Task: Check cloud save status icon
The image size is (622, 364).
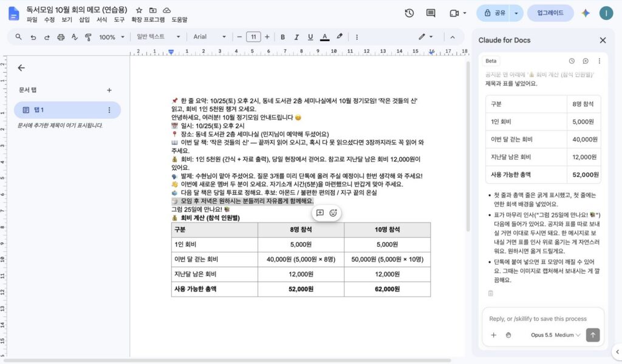Action: [166, 10]
